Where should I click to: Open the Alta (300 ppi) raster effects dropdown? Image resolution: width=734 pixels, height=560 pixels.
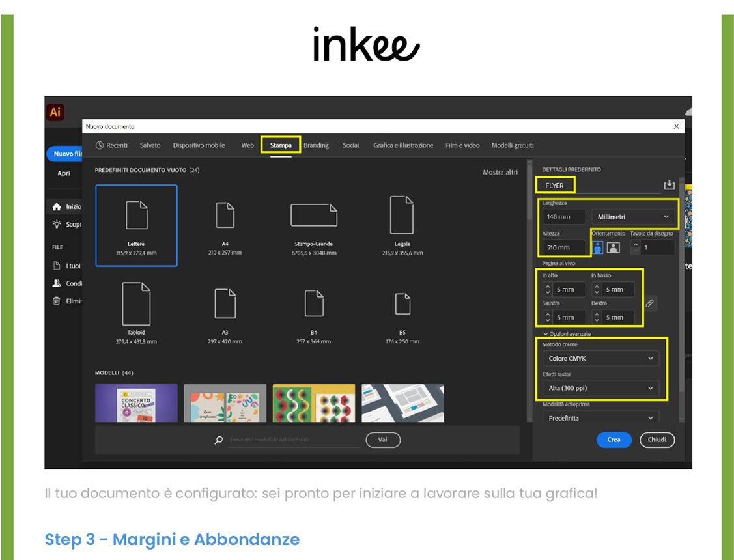[600, 388]
